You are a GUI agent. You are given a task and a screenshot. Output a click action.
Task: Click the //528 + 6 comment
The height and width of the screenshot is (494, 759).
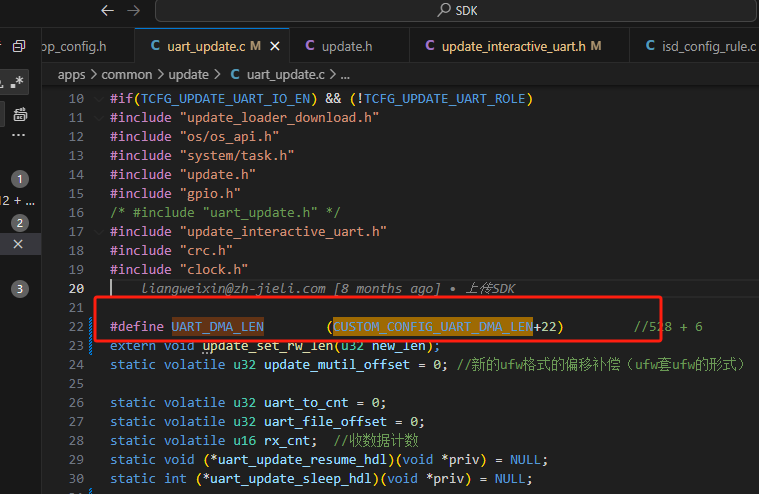668,327
